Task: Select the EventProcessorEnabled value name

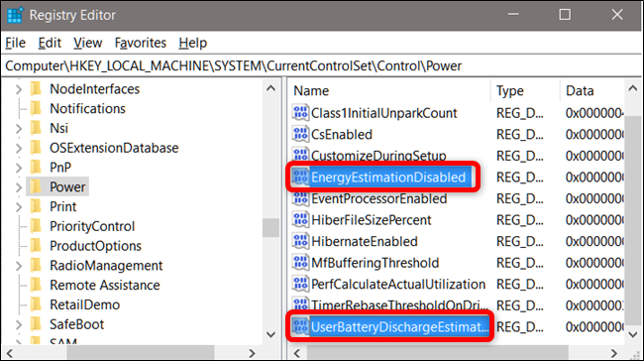Action: pos(379,198)
